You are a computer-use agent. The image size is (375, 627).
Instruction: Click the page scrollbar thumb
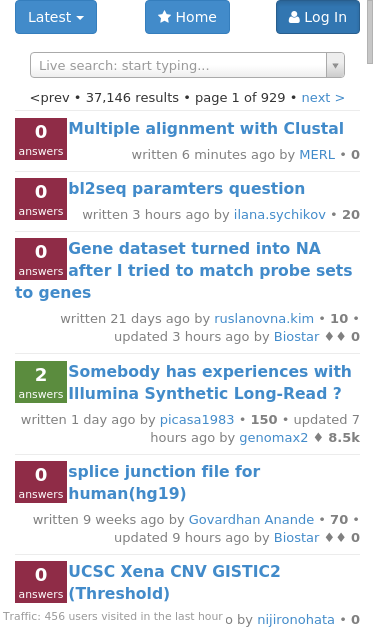pyautogui.click(x=370, y=32)
